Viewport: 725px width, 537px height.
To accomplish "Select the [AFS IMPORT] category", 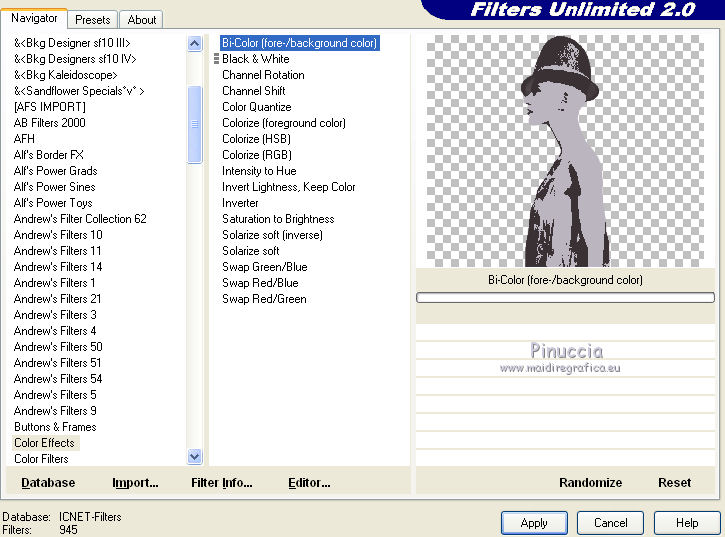I will (x=49, y=107).
